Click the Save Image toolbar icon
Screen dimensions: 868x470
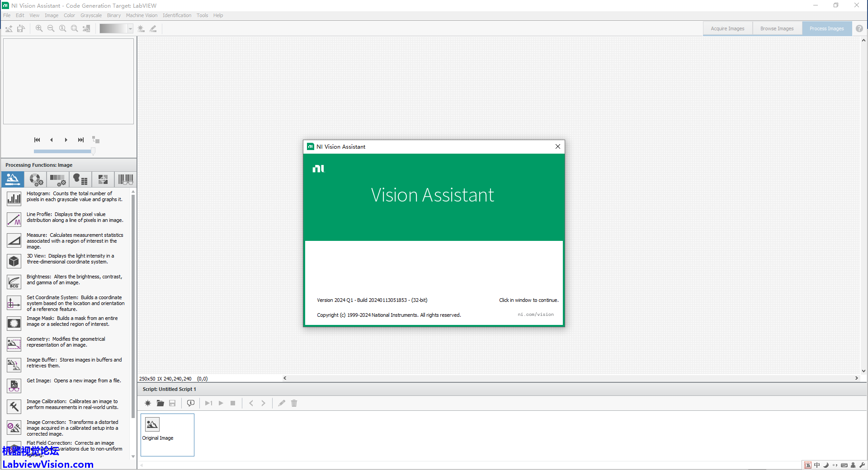(x=21, y=28)
